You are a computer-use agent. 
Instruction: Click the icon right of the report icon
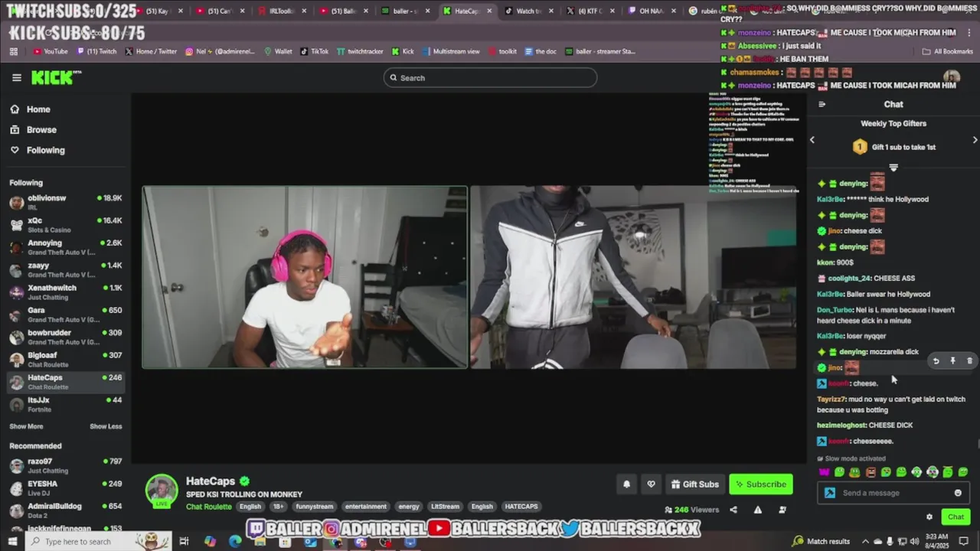(782, 510)
